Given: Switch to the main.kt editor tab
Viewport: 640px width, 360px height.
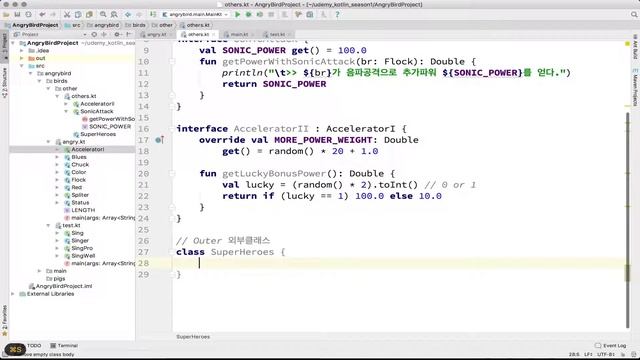Looking at the screenshot, I should 239,35.
